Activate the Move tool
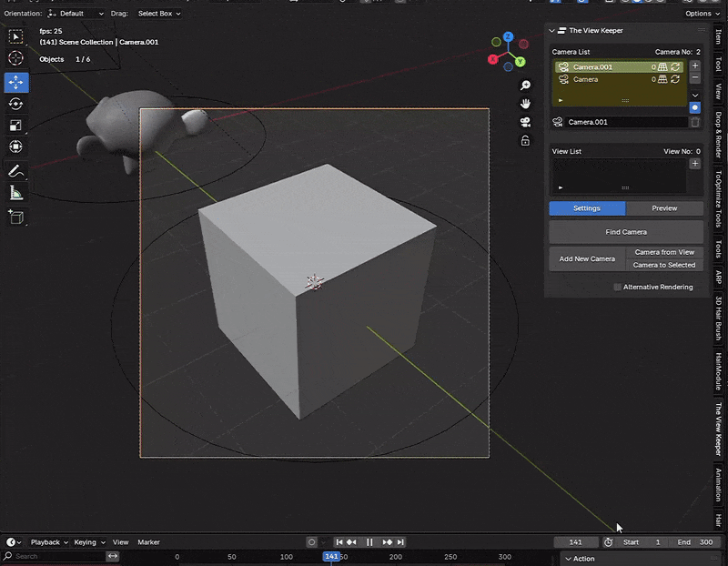Image resolution: width=728 pixels, height=566 pixels. (16, 82)
